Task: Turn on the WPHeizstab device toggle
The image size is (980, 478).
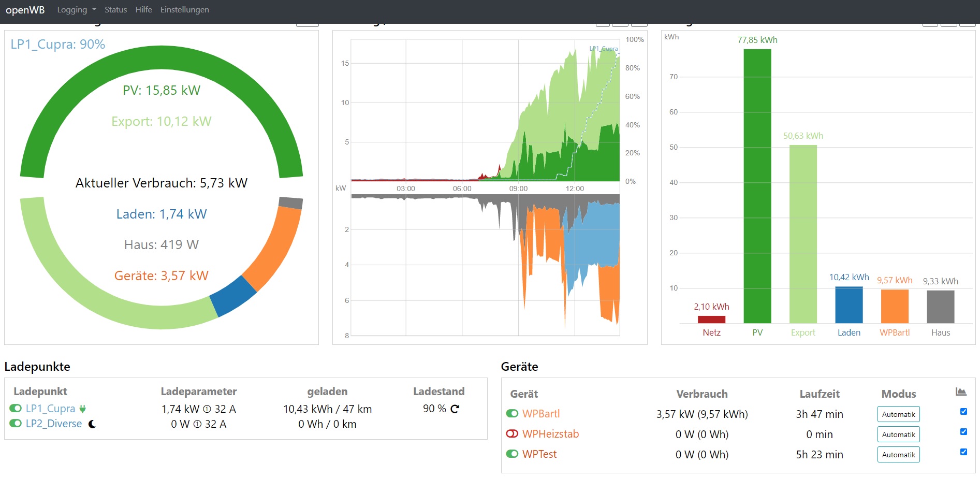Action: [x=512, y=433]
